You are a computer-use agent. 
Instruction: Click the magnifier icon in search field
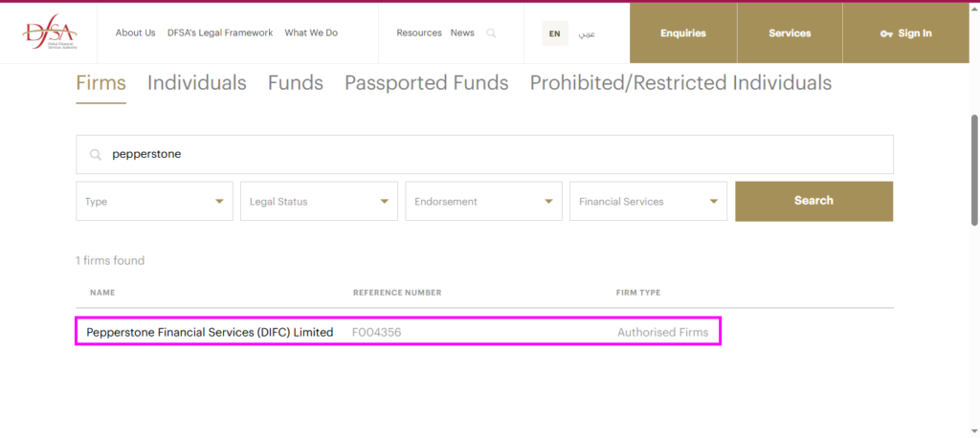(x=95, y=154)
